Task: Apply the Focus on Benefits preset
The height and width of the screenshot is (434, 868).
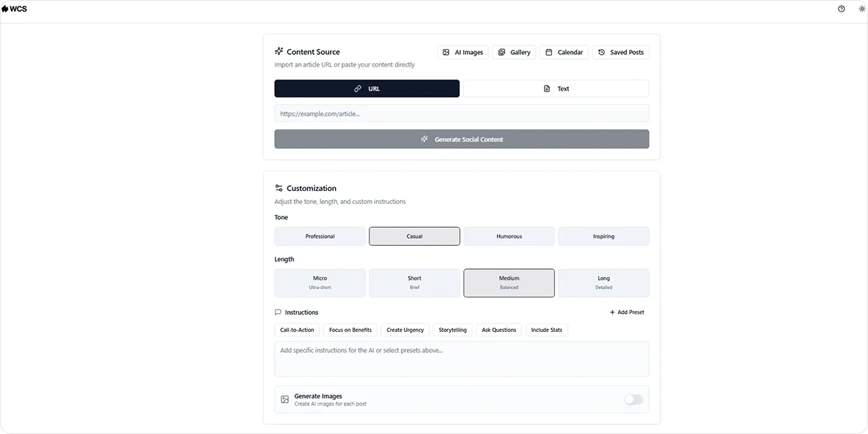Action: click(x=350, y=330)
